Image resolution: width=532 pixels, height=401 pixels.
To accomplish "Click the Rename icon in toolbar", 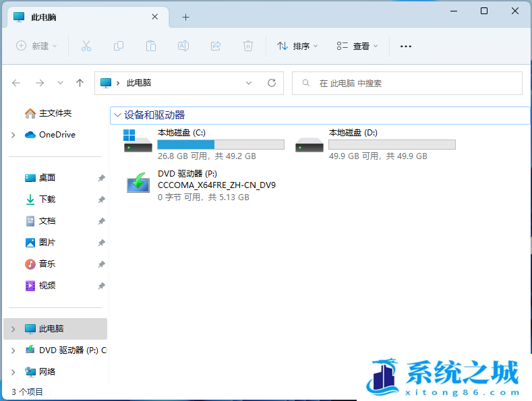I will pos(183,46).
